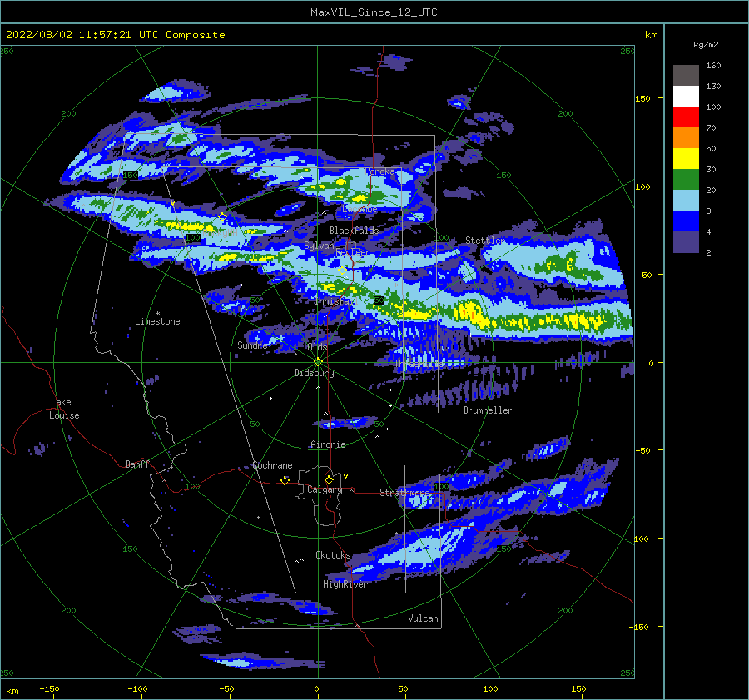Viewport: 749px width, 700px height.
Task: Click the Strathmore city label
Action: pyautogui.click(x=404, y=493)
